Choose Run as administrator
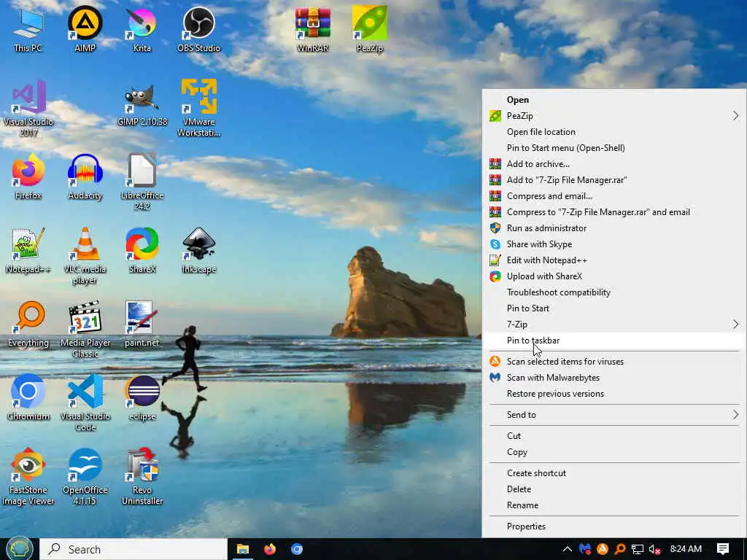Screen dimensions: 747x560 (x=614, y=228)
